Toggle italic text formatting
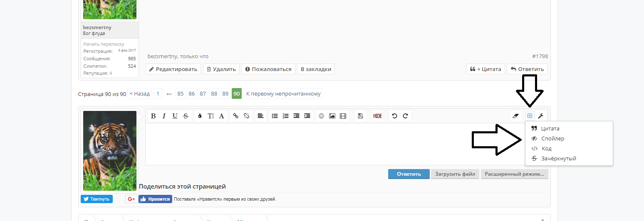This screenshot has width=644, height=221. point(164,116)
